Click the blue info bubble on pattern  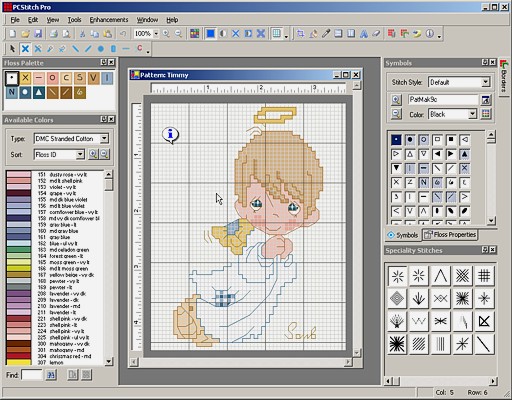170,135
